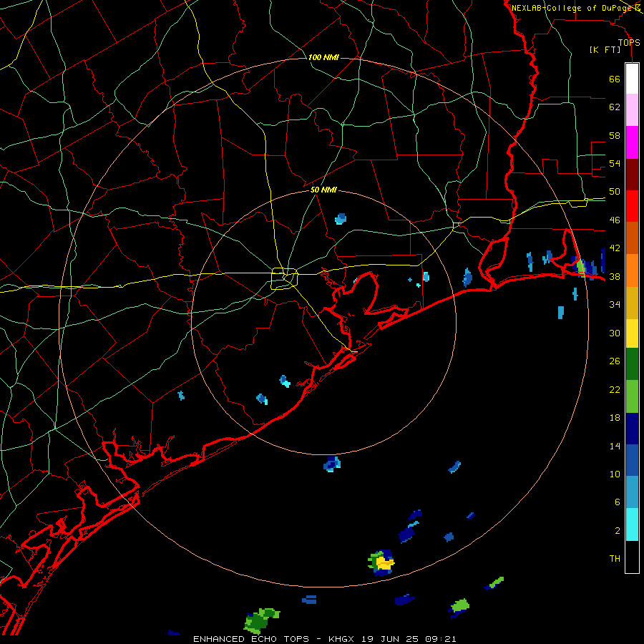The height and width of the screenshot is (644, 644).
Task: Select the light green swatch between 22 and 26
Action: point(632,396)
